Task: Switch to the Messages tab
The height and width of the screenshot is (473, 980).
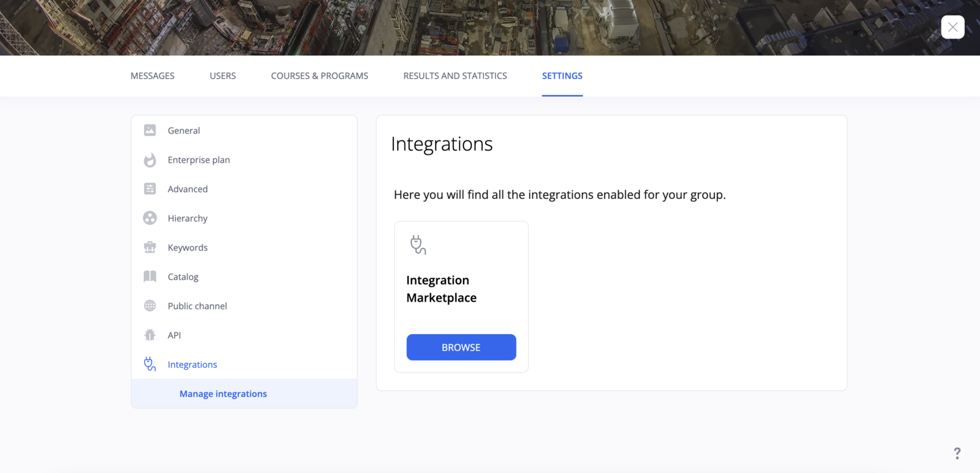Action: pos(153,76)
